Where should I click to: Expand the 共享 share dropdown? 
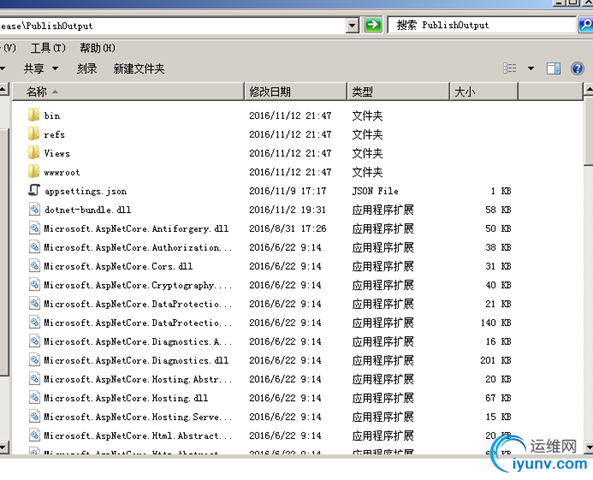pos(55,68)
